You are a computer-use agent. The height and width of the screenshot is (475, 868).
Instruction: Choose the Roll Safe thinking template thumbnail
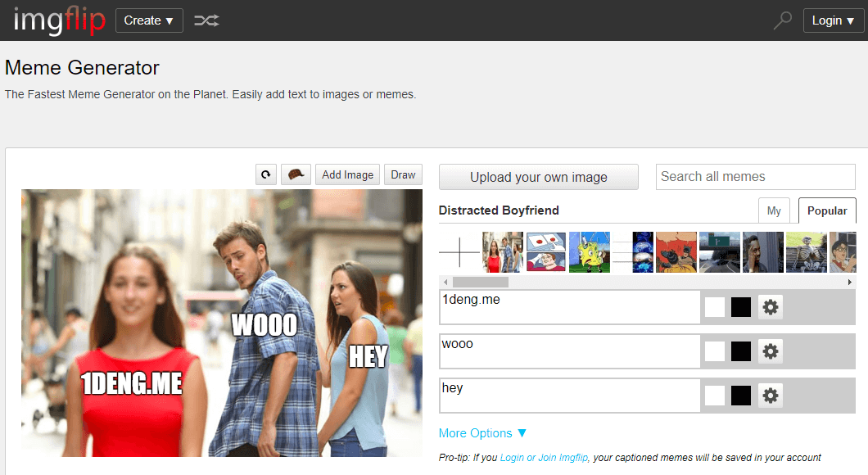pos(763,252)
